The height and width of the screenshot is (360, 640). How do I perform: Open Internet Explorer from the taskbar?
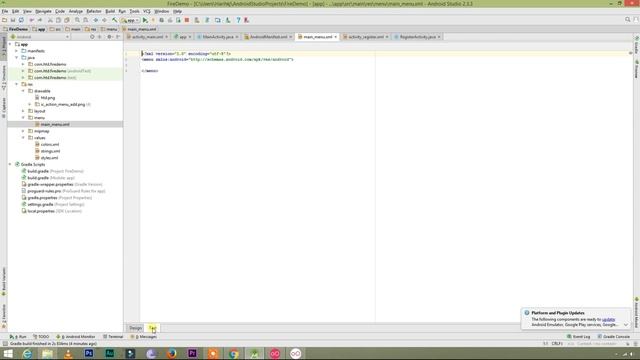click(x=27, y=353)
